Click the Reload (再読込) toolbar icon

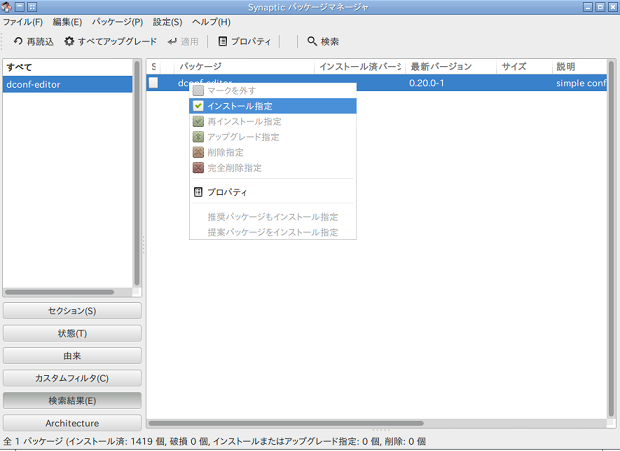[x=18, y=41]
